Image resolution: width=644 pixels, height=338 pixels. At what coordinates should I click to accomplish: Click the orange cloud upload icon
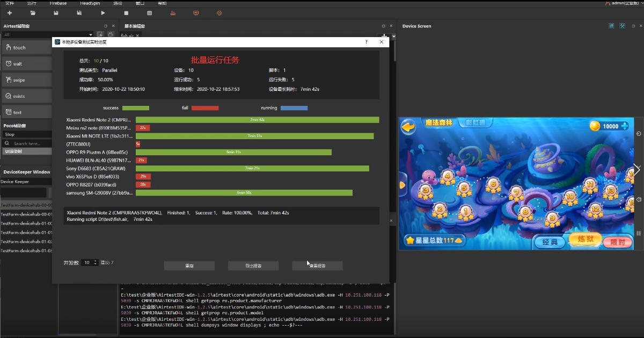[219, 13]
